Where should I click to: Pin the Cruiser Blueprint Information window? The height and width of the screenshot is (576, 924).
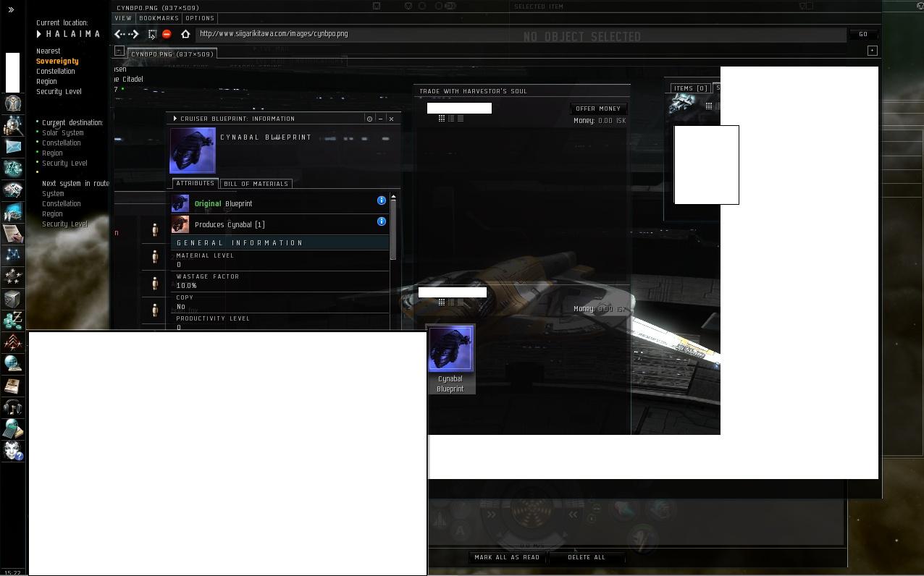pos(369,119)
